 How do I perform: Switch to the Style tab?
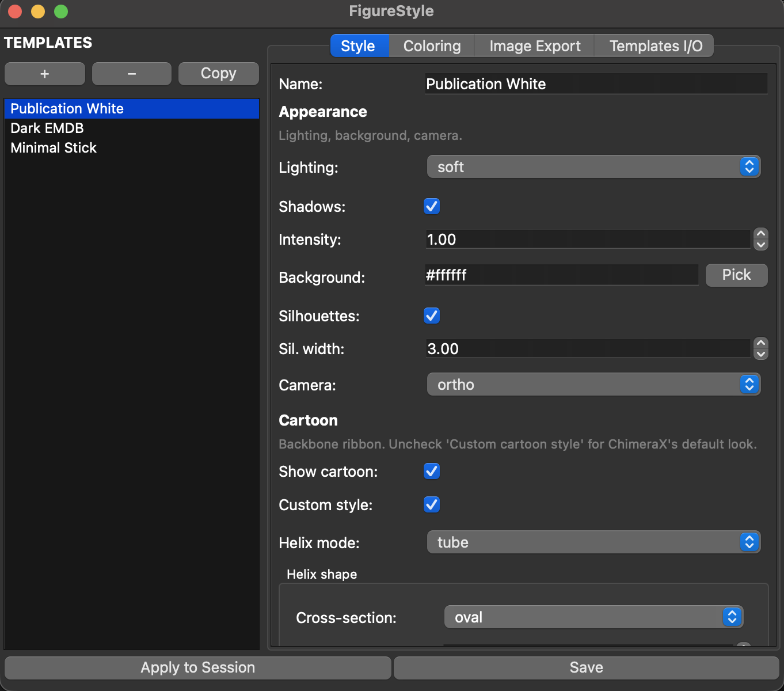(359, 46)
